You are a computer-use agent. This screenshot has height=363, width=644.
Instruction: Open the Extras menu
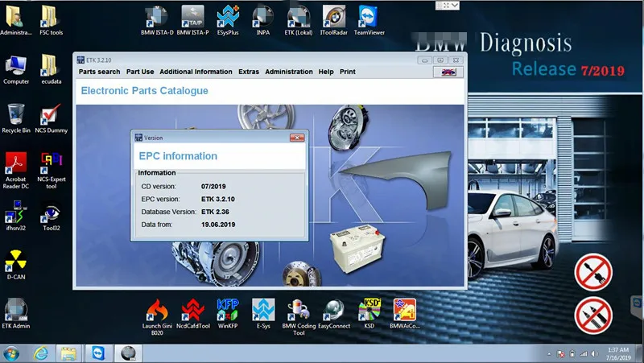click(x=249, y=72)
